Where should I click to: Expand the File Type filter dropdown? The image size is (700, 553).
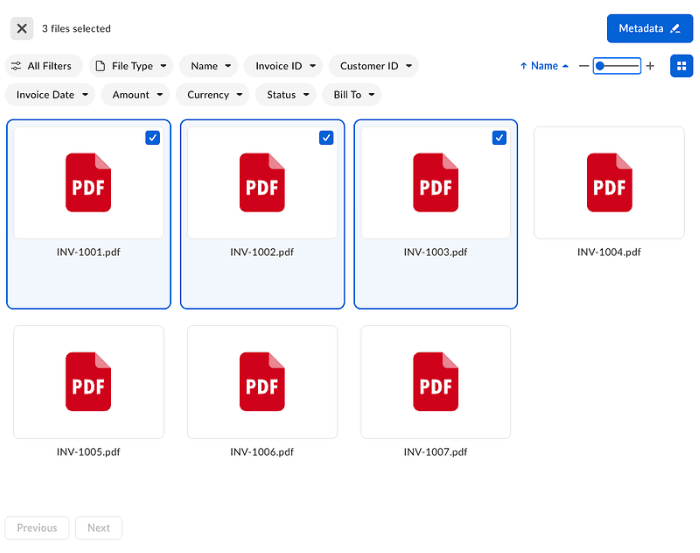(x=131, y=66)
